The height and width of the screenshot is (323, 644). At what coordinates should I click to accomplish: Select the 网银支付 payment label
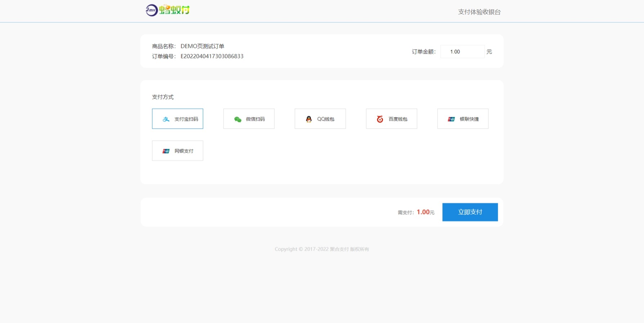(184, 151)
